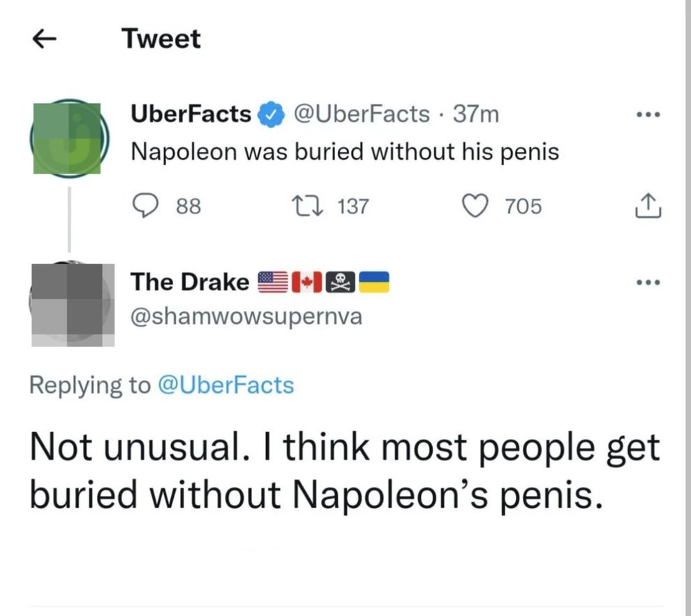Open replies with the speech bubble icon
This screenshot has height=616, width=691.
click(x=146, y=206)
